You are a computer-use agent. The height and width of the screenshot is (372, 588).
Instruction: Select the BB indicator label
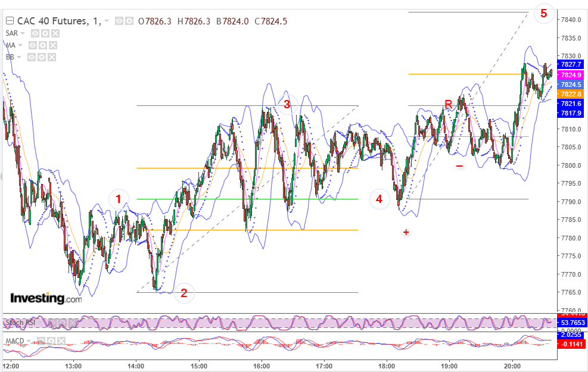coord(10,57)
